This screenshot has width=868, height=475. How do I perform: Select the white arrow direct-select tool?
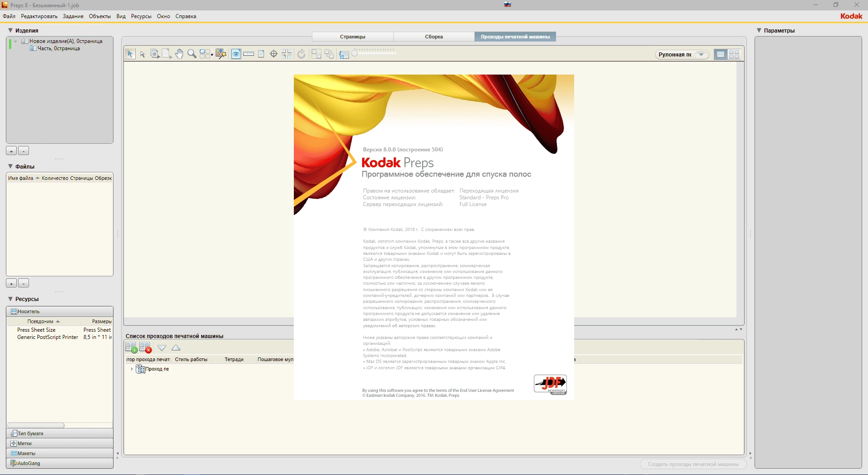[x=142, y=54]
